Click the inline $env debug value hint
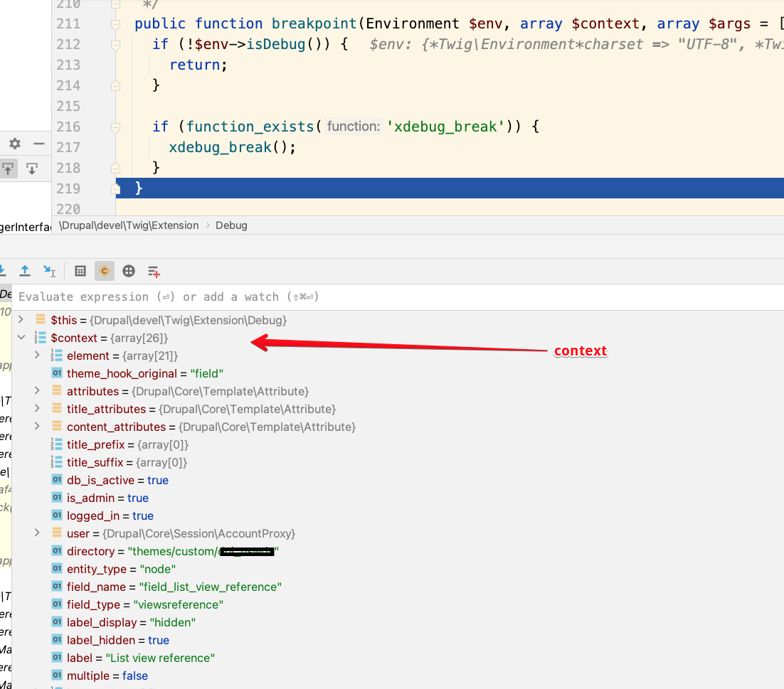This screenshot has height=689, width=784. pyautogui.click(x=576, y=45)
